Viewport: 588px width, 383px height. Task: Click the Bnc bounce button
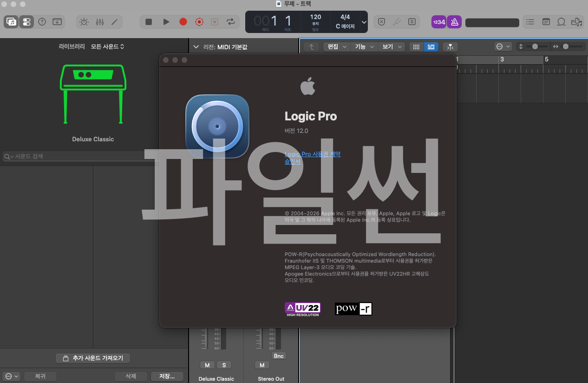[x=279, y=356]
